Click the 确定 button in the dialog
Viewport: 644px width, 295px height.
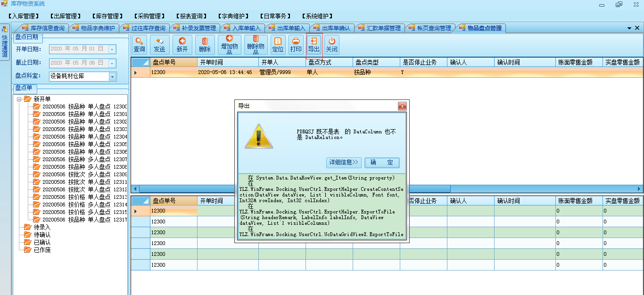coord(382,163)
